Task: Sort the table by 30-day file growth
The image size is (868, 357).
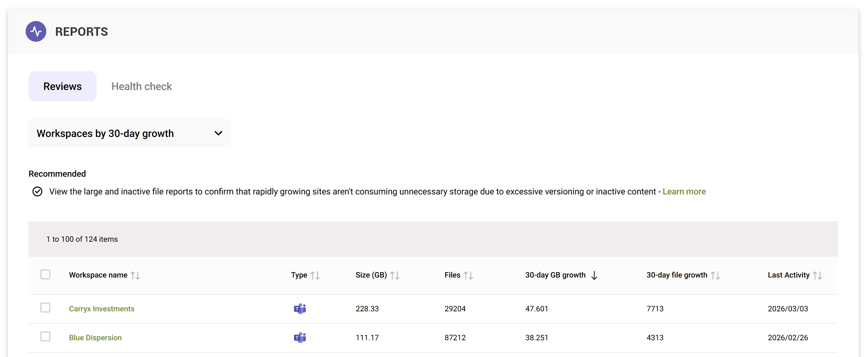Action: (715, 275)
